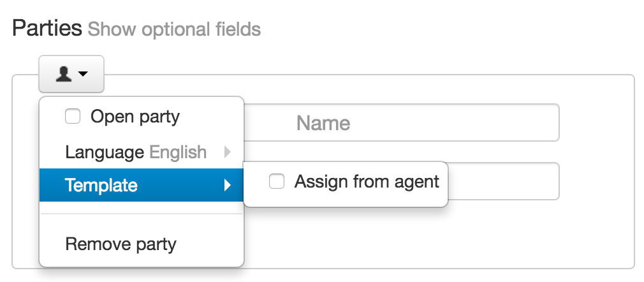Image resolution: width=644 pixels, height=282 pixels.
Task: Tick the Open party checkbox
Action: (x=73, y=116)
